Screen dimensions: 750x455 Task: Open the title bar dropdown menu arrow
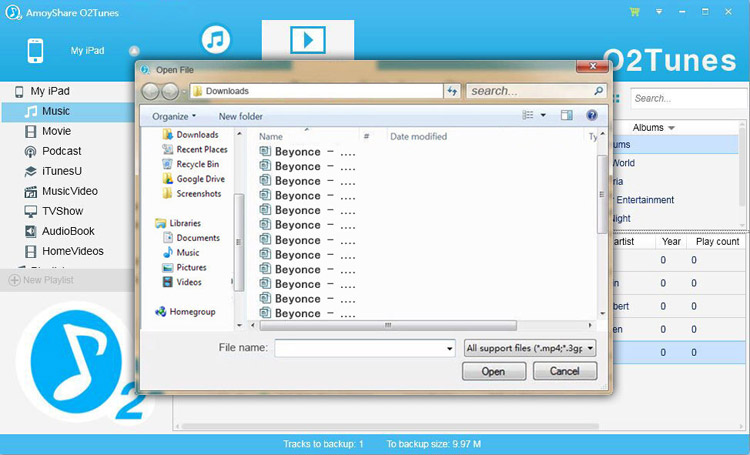pos(659,11)
